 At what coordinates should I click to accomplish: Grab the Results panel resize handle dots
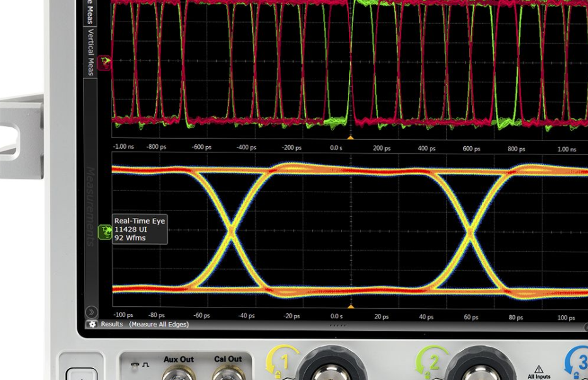pos(338,325)
